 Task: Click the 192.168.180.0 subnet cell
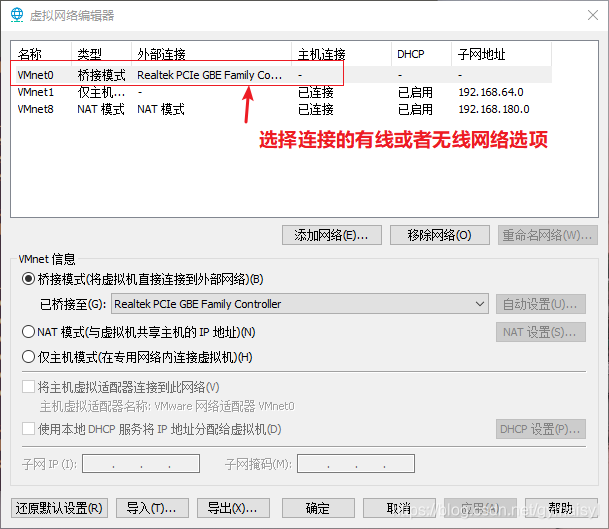tap(494, 109)
